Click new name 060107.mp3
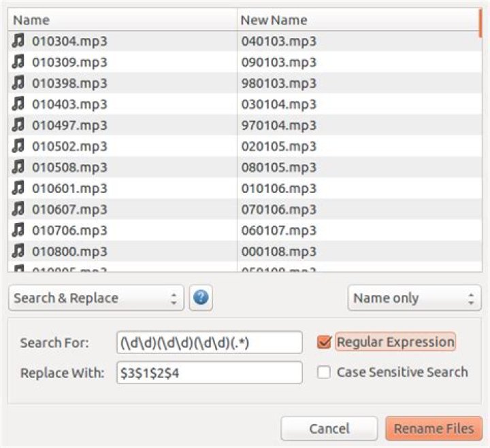Viewport: 490px width, 448px height. point(279,230)
